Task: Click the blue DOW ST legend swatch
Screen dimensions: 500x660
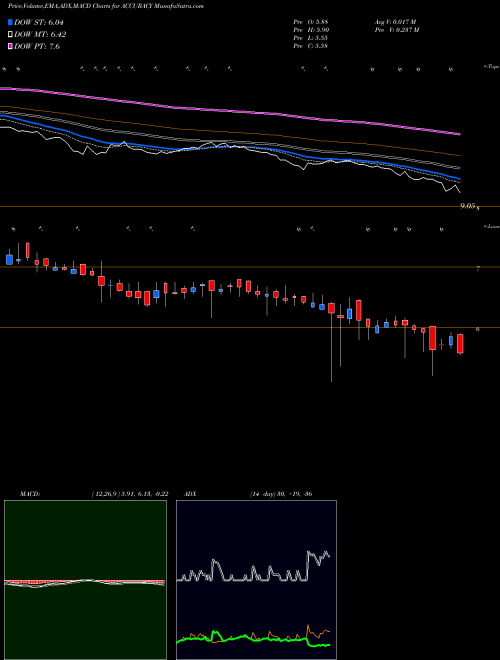Action: [10, 22]
